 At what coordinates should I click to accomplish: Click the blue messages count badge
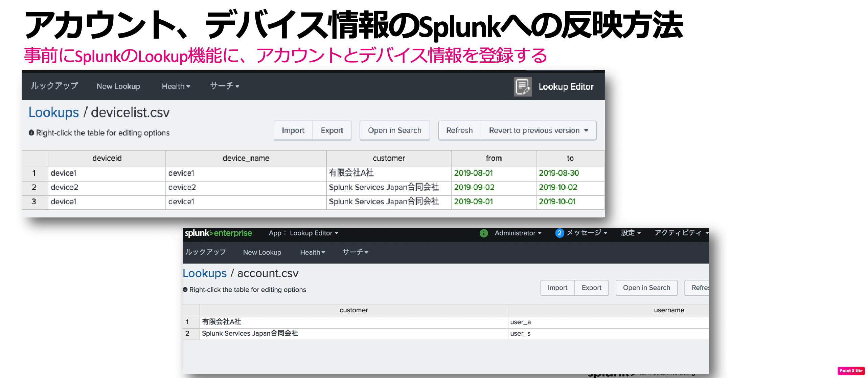coord(559,233)
